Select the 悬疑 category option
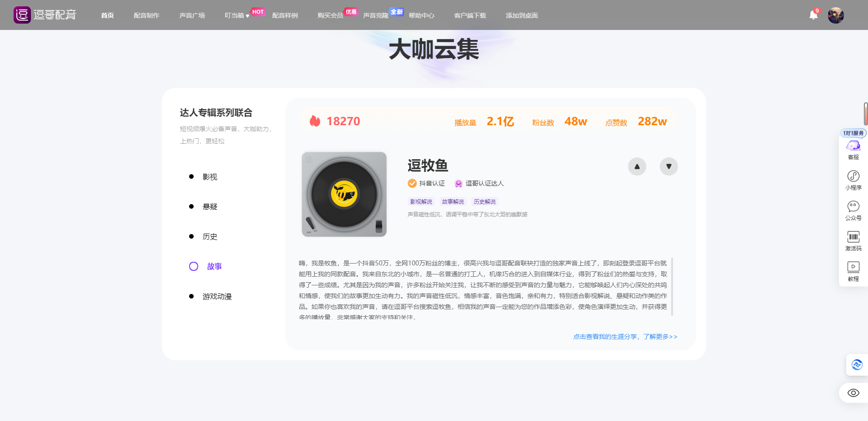 [210, 206]
